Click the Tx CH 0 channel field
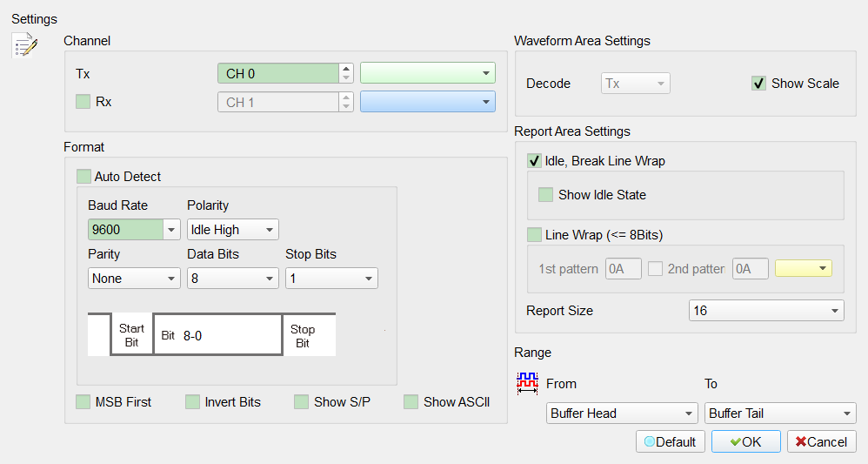 tap(278, 73)
